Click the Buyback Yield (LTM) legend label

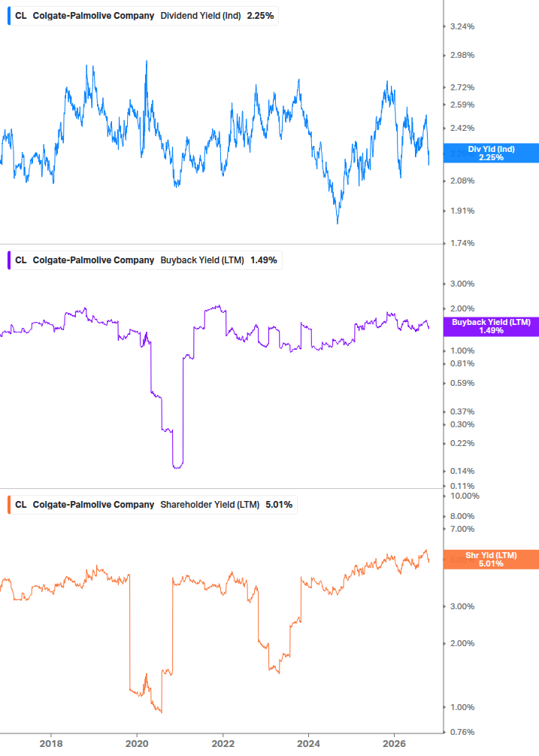pyautogui.click(x=201, y=260)
